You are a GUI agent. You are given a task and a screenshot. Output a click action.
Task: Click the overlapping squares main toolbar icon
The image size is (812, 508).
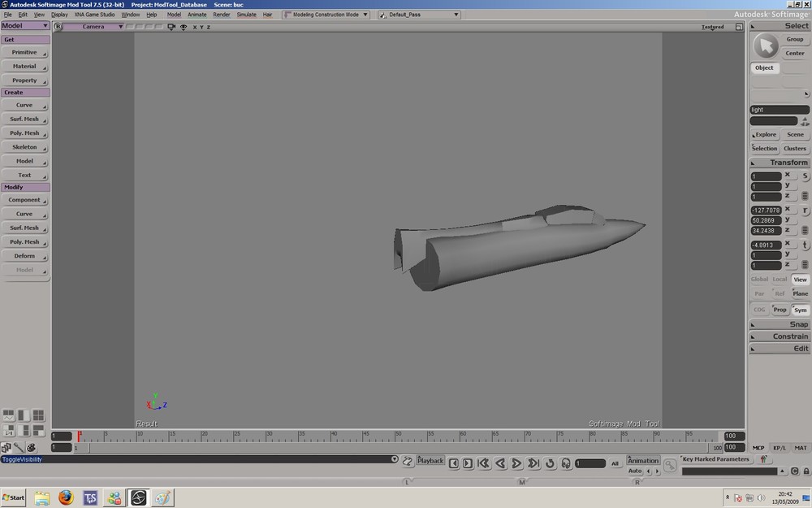(x=6, y=447)
